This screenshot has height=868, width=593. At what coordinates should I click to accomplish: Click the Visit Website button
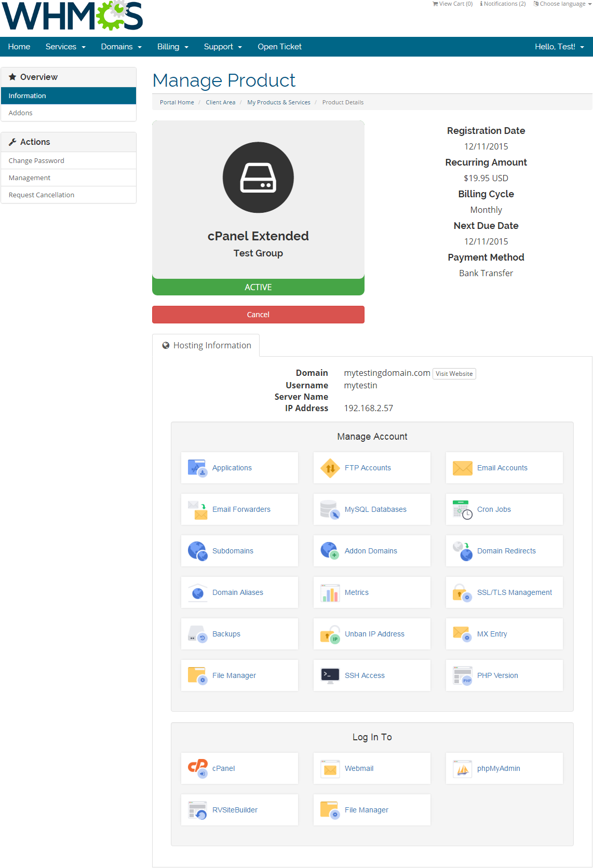pos(454,374)
